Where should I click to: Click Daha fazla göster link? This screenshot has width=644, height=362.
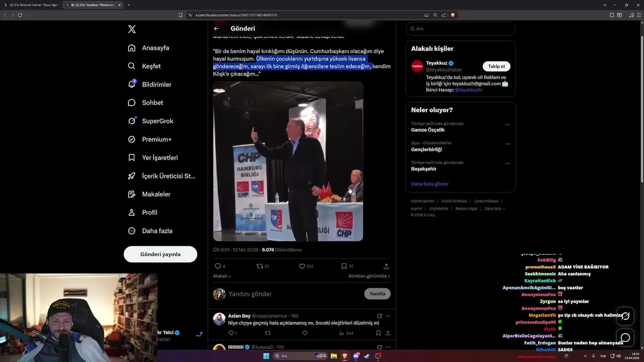(x=430, y=184)
